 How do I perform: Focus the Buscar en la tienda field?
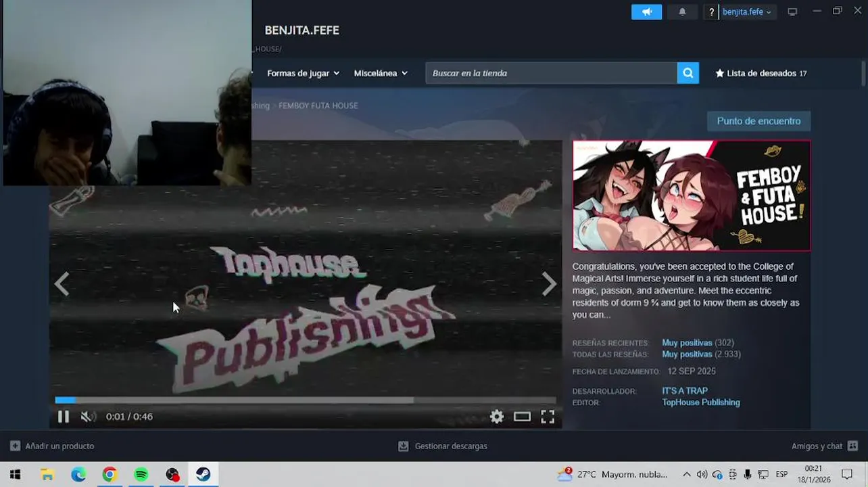pos(551,73)
